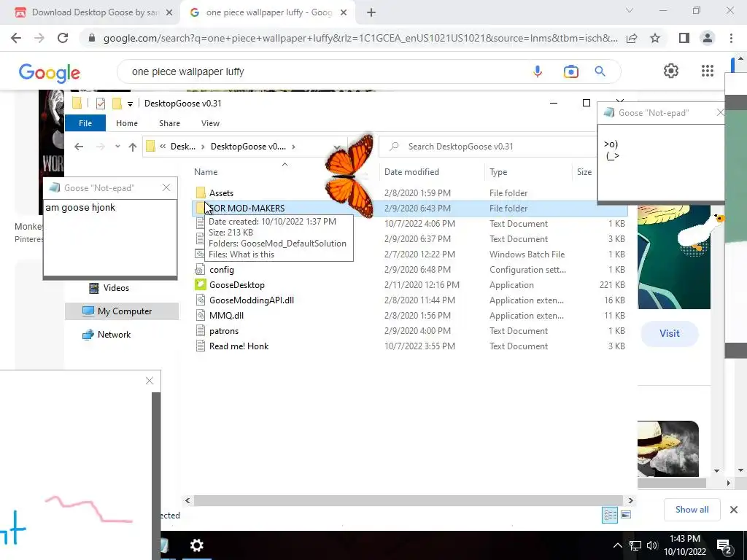Reload the Chrome page
Screen dimensions: 747x560
pyautogui.click(x=63, y=38)
